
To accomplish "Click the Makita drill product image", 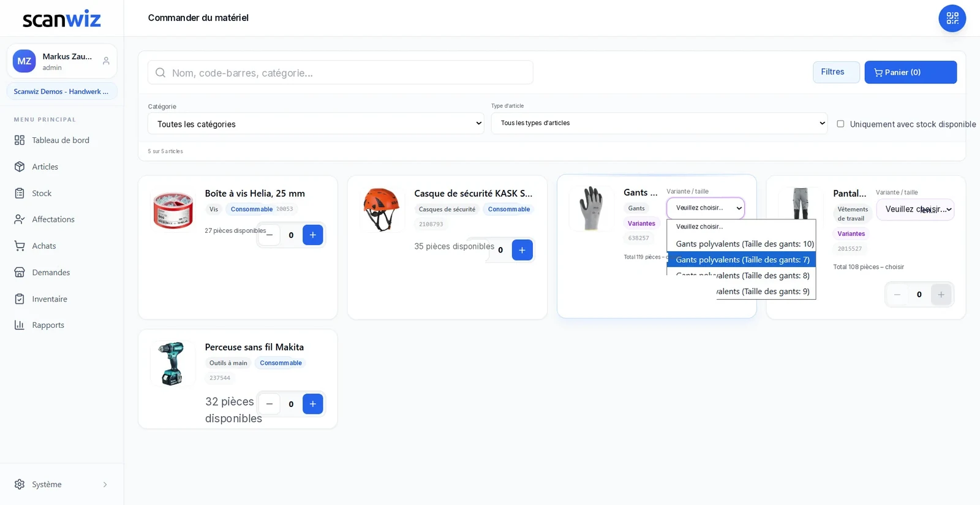I will tap(173, 363).
